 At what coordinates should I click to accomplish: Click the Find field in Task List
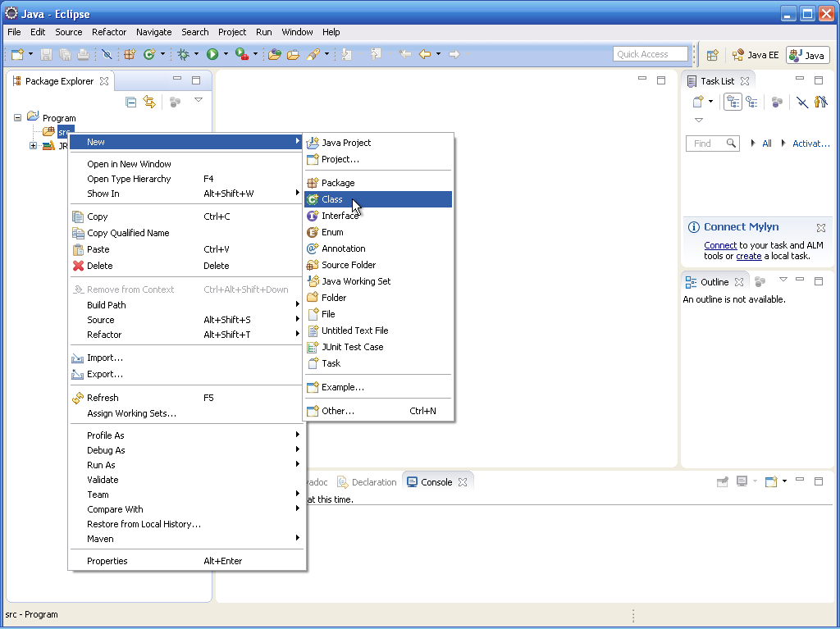coord(713,144)
